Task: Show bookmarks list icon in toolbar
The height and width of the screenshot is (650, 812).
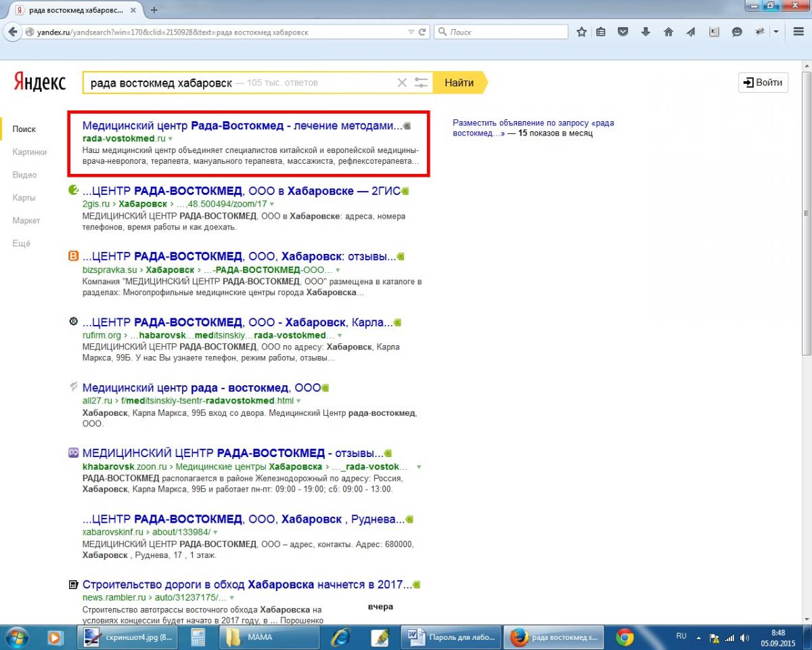Action: tap(601, 32)
